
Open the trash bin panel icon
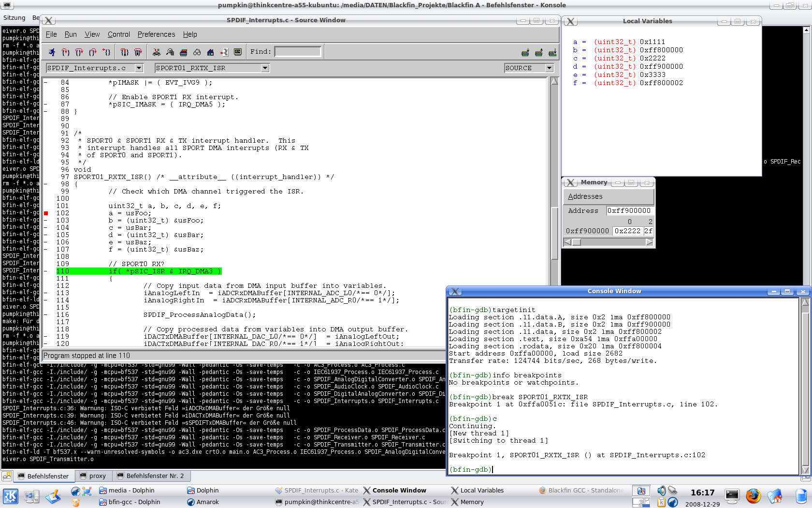pyautogui.click(x=801, y=496)
